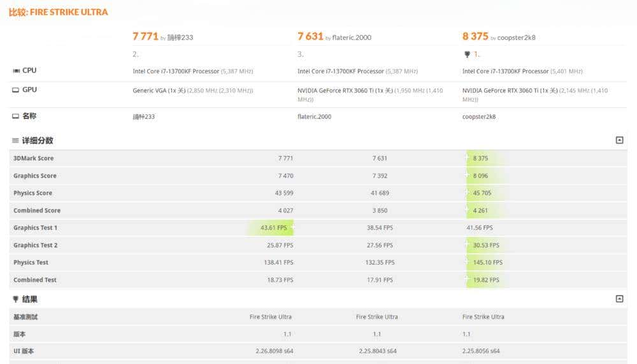Click highlighted 19.82 FPS value
This screenshot has height=364, width=637.
486,280
